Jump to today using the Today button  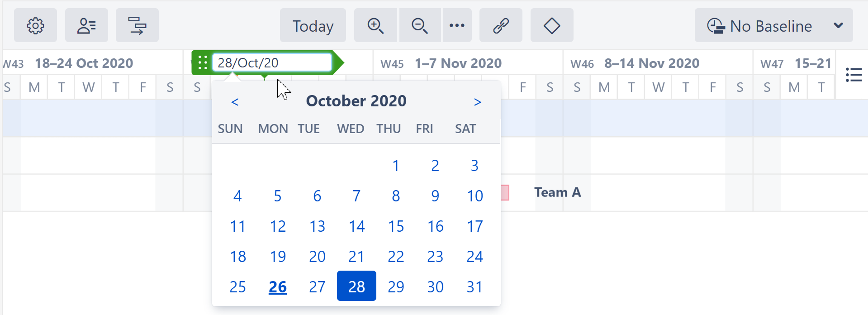(313, 26)
